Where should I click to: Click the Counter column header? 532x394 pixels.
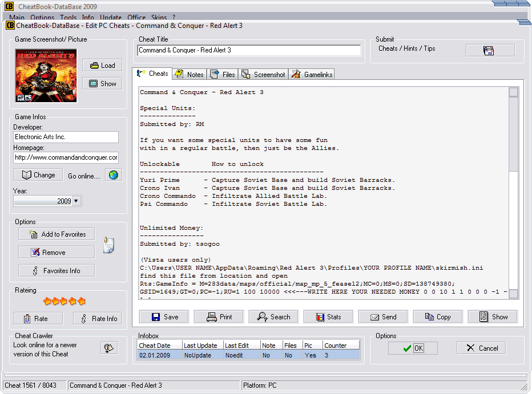pos(341,345)
